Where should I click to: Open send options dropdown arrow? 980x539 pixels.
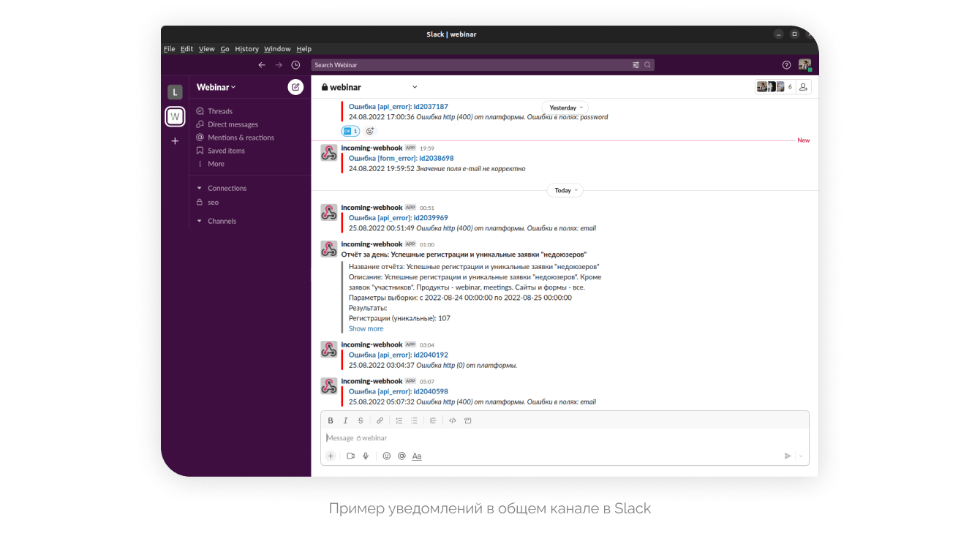pos(801,456)
